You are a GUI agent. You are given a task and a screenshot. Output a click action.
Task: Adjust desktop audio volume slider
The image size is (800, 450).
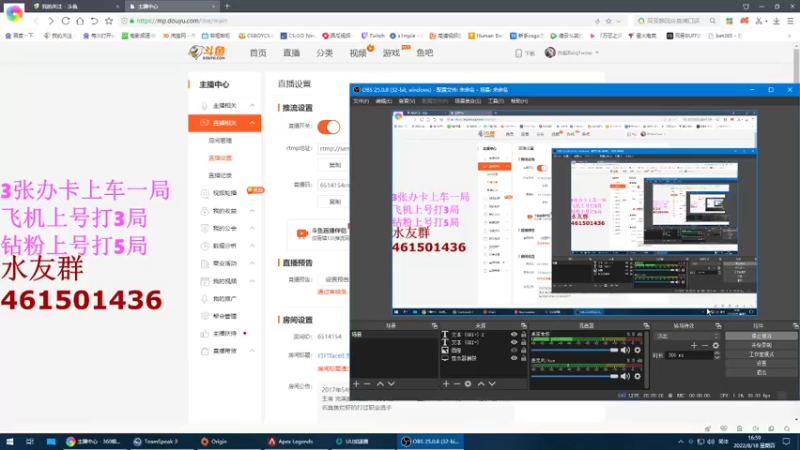pyautogui.click(x=574, y=350)
